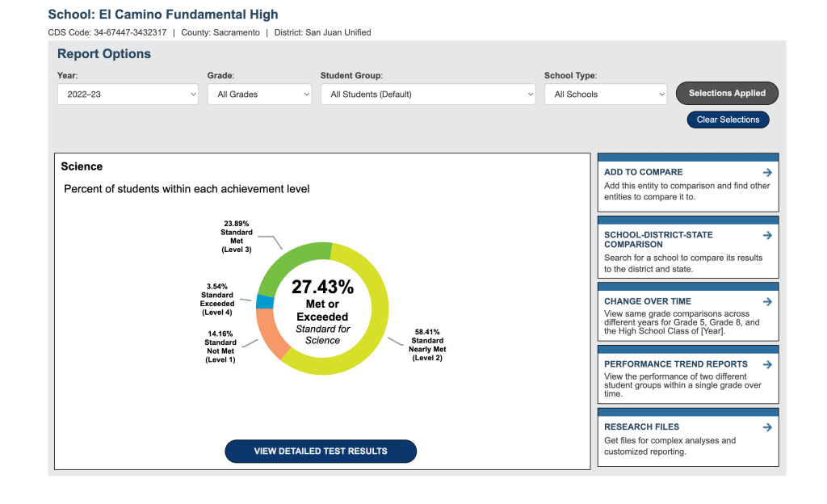This screenshot has height=504, width=827.
Task: Select the Research Files heading link
Action: (641, 427)
